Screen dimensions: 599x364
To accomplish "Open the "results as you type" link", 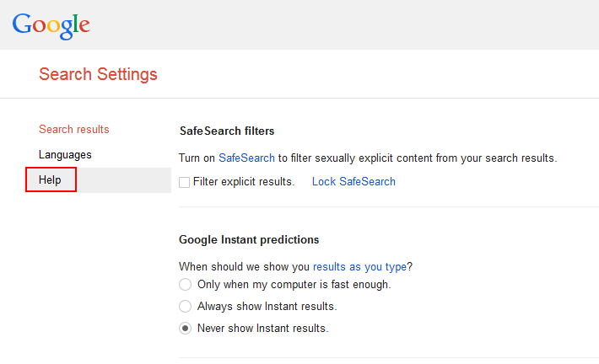I will coord(360,266).
